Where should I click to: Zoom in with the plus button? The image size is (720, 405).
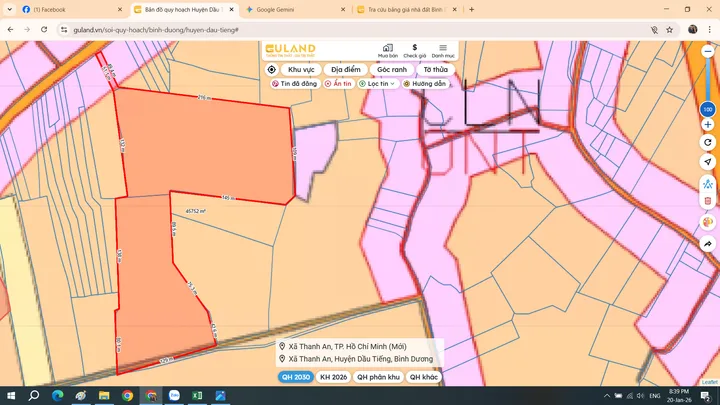click(708, 124)
